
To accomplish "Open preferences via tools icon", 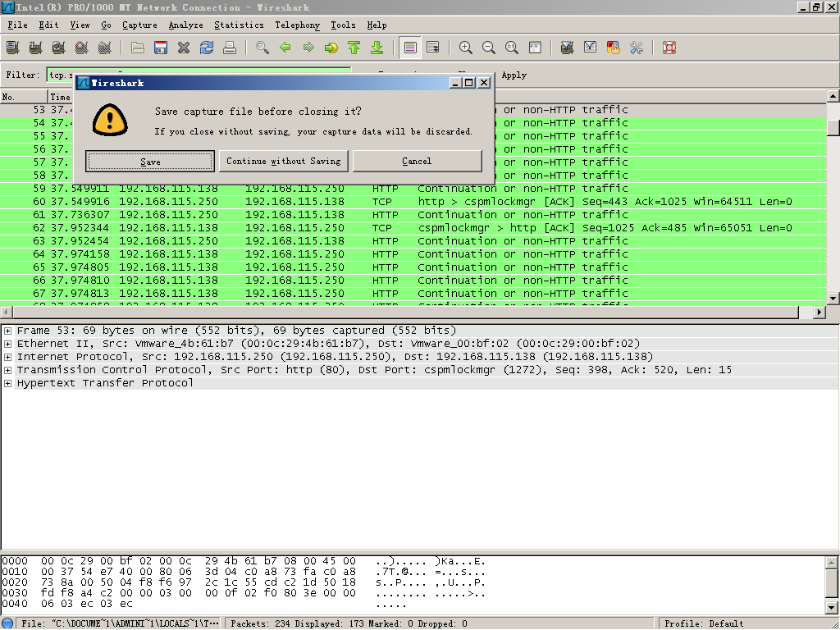I will (x=637, y=48).
